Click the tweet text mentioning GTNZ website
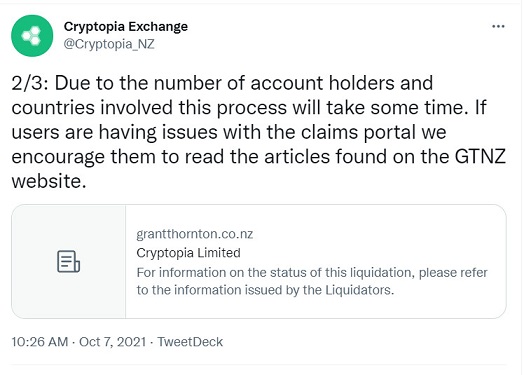This screenshot has width=524, height=375. point(258,132)
